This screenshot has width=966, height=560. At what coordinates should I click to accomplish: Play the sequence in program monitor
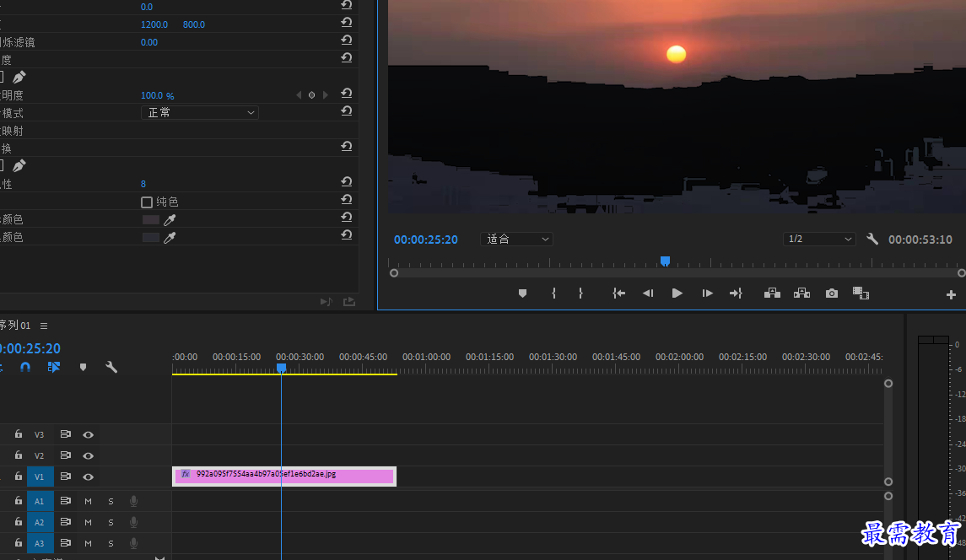tap(677, 293)
